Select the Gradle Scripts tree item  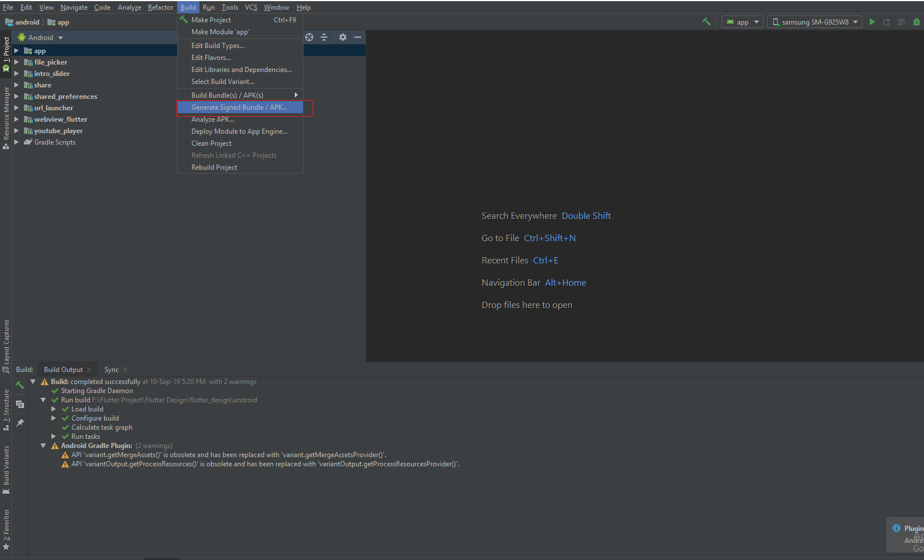(54, 142)
